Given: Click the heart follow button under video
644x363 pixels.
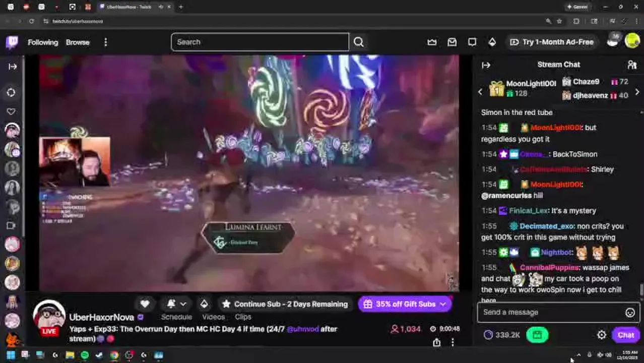Looking at the screenshot, I should click(145, 304).
